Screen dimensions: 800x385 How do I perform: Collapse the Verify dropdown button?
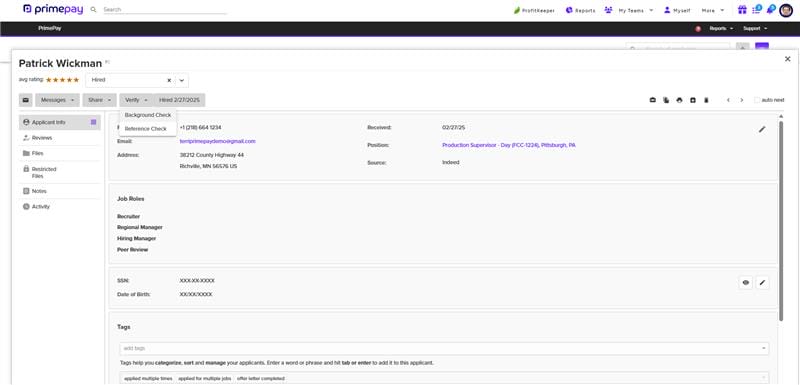coord(136,100)
